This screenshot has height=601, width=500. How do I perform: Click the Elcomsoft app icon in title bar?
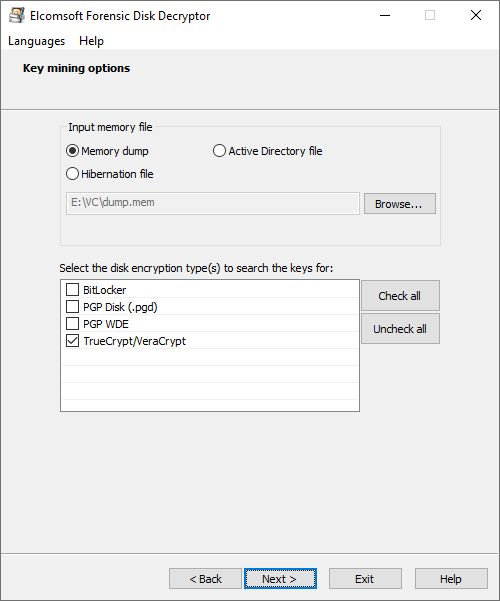click(17, 15)
